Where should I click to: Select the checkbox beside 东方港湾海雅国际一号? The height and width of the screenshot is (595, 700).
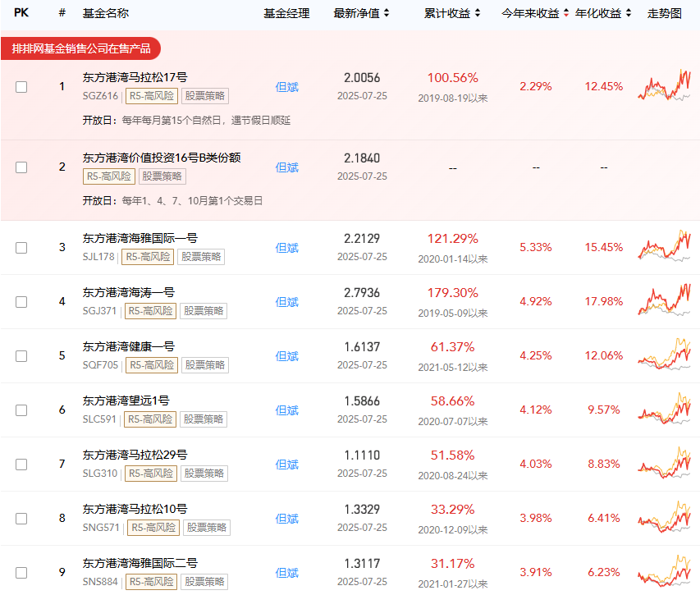pyautogui.click(x=21, y=248)
